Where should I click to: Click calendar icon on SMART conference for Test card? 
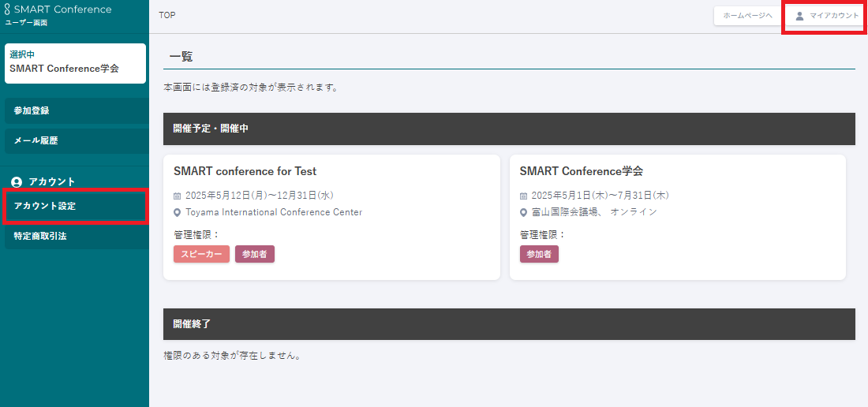coord(178,196)
